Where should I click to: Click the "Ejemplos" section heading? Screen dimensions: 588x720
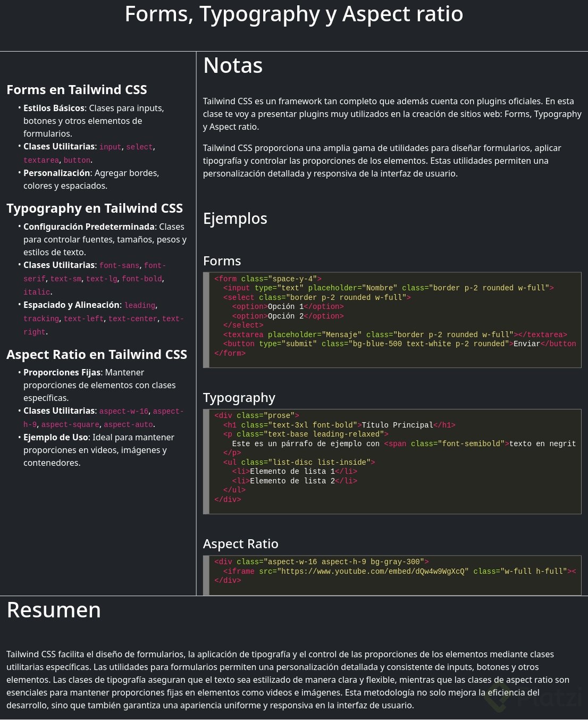click(235, 219)
